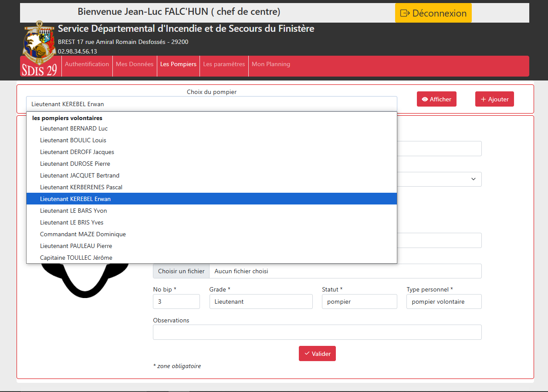This screenshot has width=548, height=392.
Task: Expand the dropdown chevron on right form field
Action: click(473, 179)
